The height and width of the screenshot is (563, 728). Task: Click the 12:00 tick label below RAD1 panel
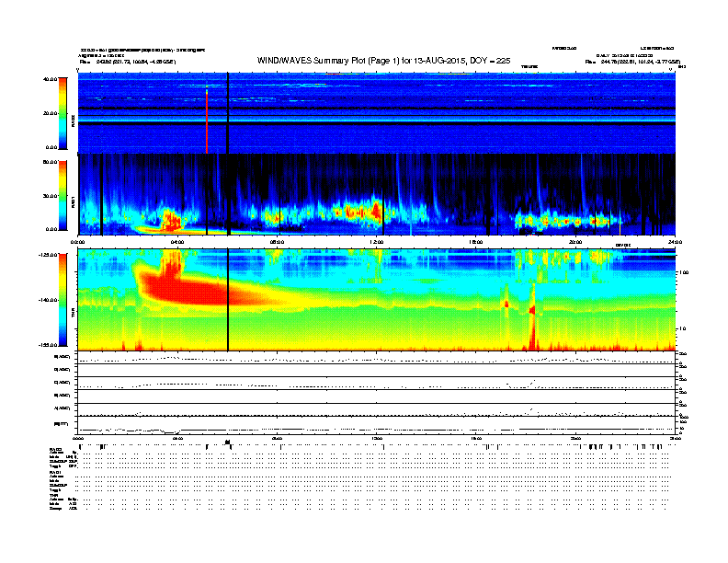(377, 242)
